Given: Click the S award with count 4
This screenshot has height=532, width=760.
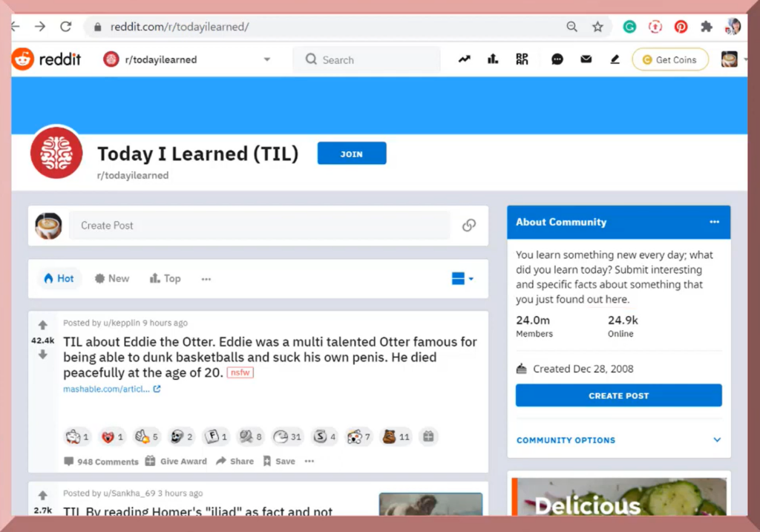Looking at the screenshot, I should pyautogui.click(x=324, y=436).
